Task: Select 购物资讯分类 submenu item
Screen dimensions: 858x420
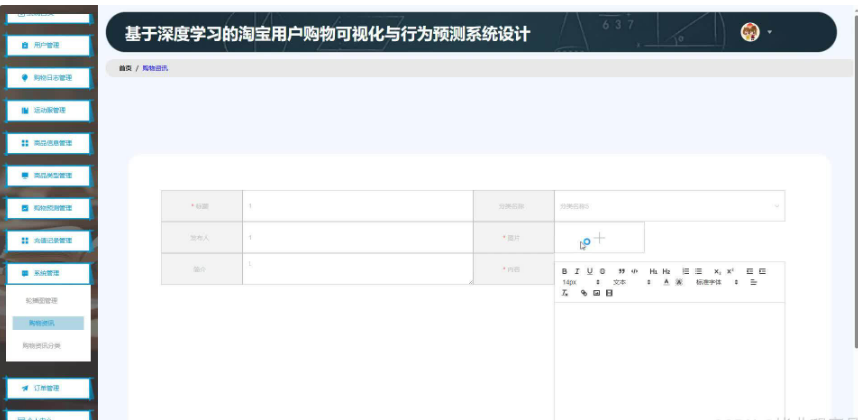Action: [42, 346]
